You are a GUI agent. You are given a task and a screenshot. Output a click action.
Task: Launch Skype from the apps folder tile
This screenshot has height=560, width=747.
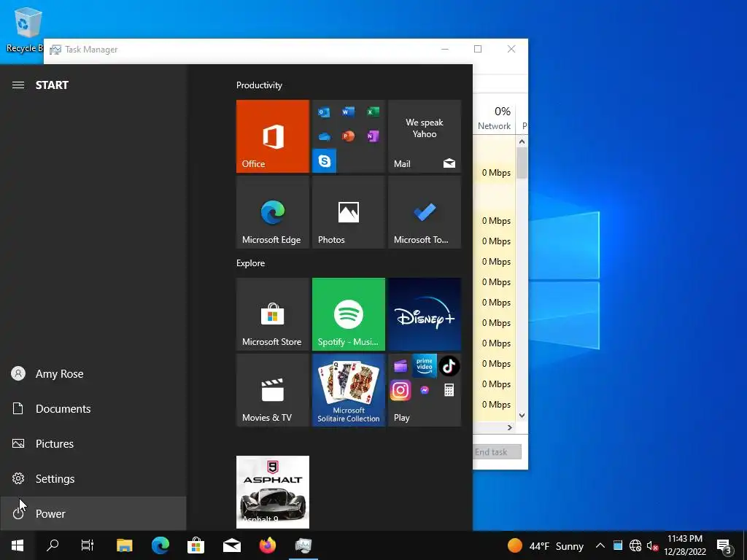[324, 161]
